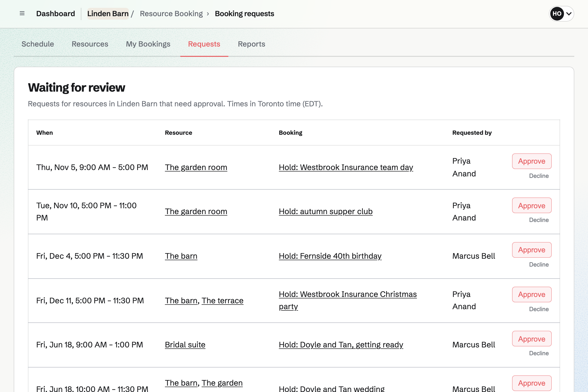Decline the Fernside 40th birthday request
Viewport: 588px width, 392px height.
(x=539, y=265)
